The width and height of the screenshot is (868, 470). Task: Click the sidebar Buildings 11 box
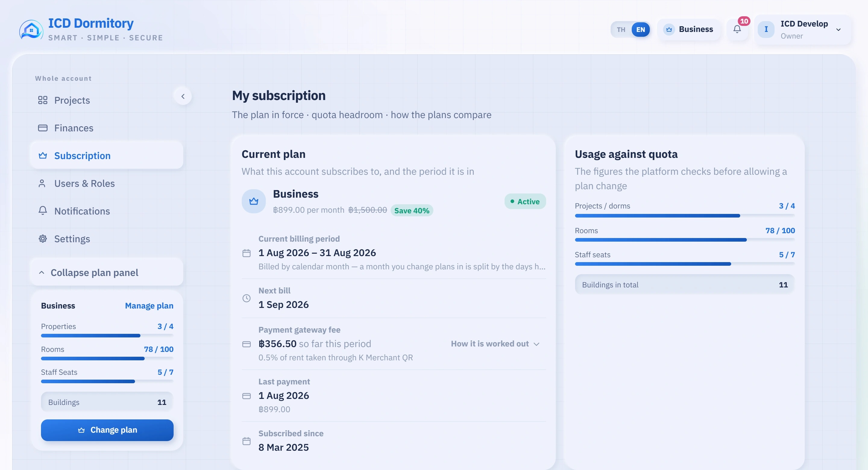coord(107,402)
